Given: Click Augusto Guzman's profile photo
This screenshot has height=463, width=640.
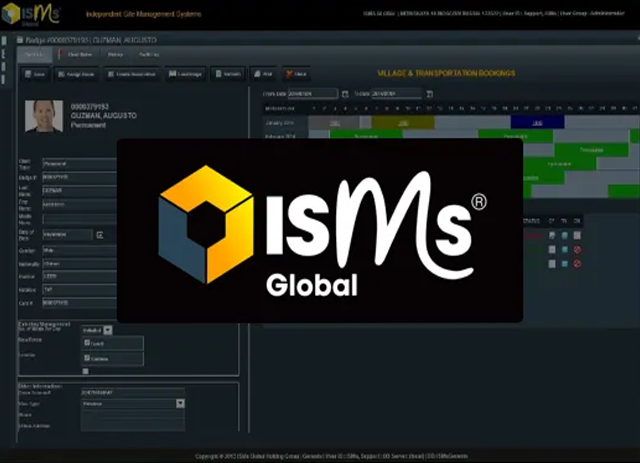Looking at the screenshot, I should 44,116.
